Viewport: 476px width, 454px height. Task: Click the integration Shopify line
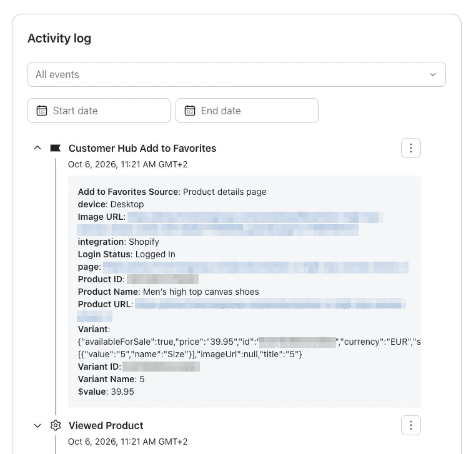tap(119, 242)
